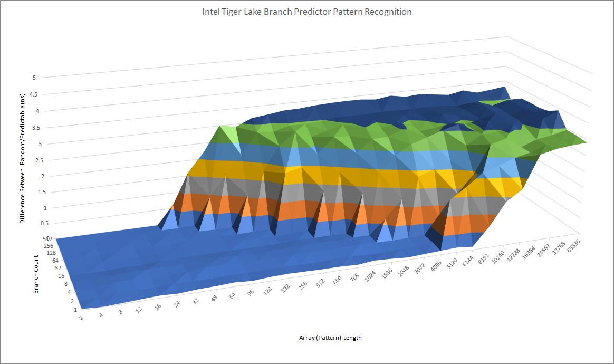The height and width of the screenshot is (364, 614).
Task: Select the 128 Branch Count axis label
Action: [x=52, y=253]
